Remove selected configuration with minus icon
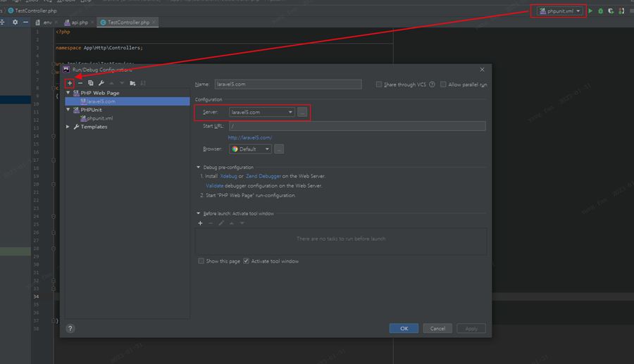Viewport: 634px width, 364px height. click(x=80, y=83)
